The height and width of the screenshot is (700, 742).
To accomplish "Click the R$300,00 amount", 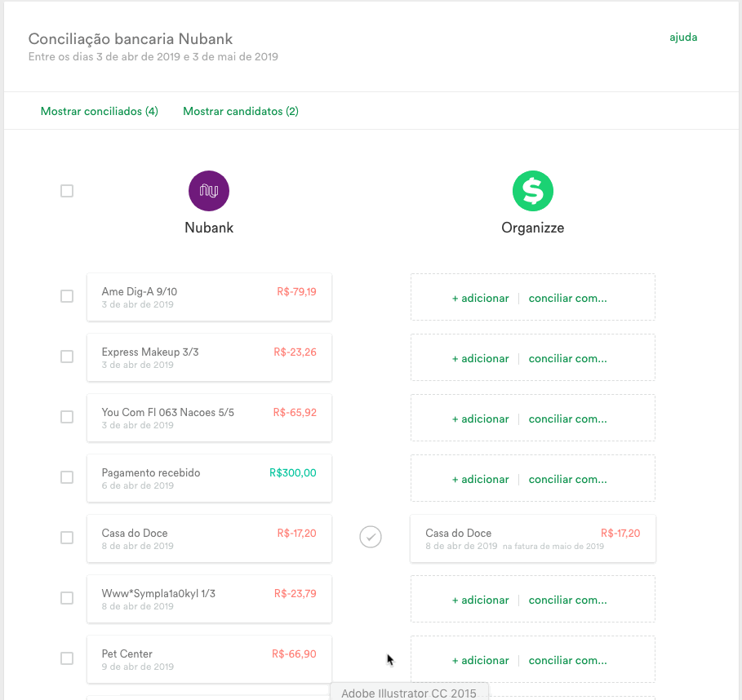I will tap(293, 472).
